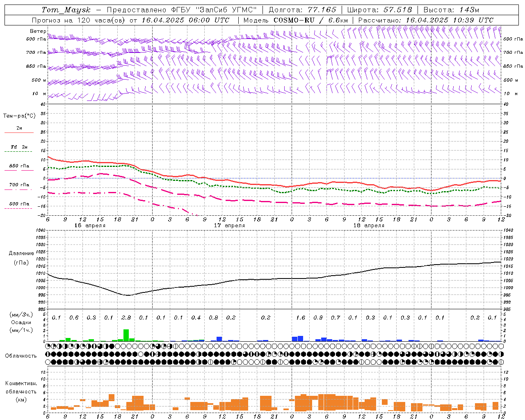The height and width of the screenshot is (420, 525).
Task: Click the 0.9 precipitation total value
Action: 318,318
